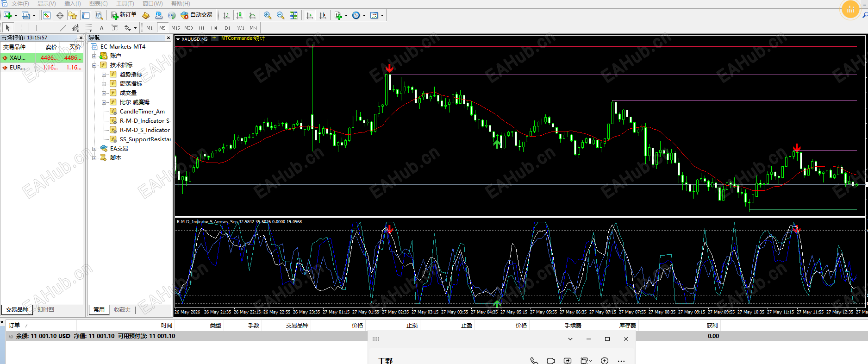Toggle the Terminal panel icon
The height and width of the screenshot is (364, 868).
86,15
